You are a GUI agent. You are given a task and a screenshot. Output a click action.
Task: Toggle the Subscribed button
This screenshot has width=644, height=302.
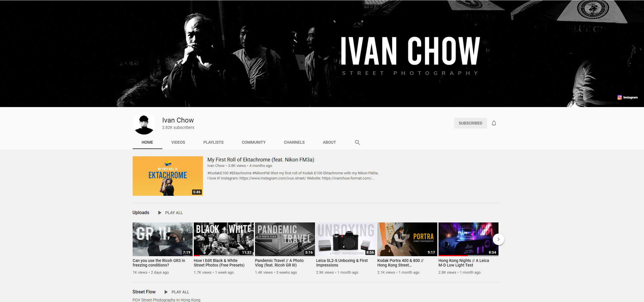point(470,123)
